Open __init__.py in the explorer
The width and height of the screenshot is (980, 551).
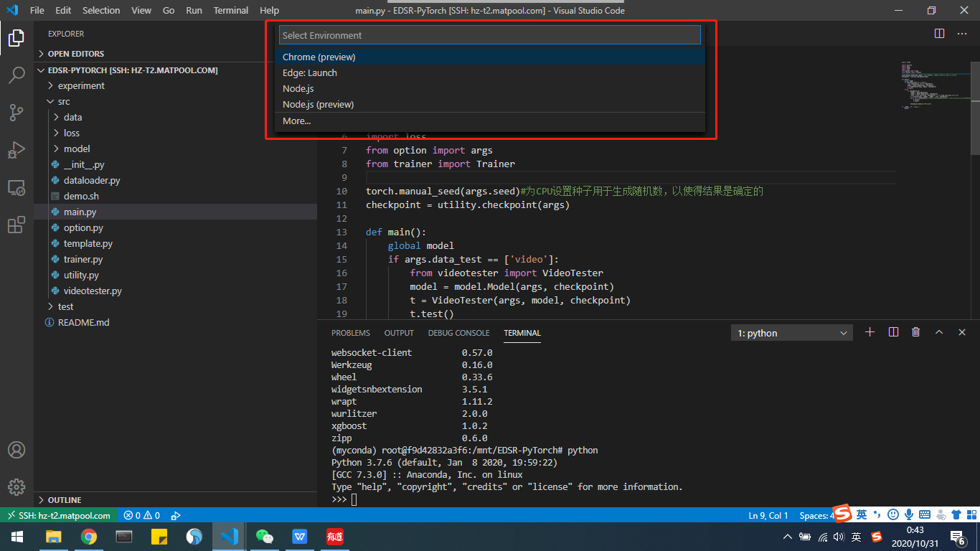coord(175,164)
